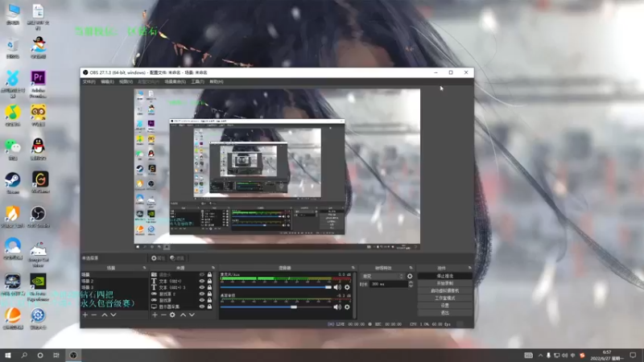Click the OBS icon in the taskbar
The width and height of the screenshot is (644, 362).
pyautogui.click(x=73, y=355)
